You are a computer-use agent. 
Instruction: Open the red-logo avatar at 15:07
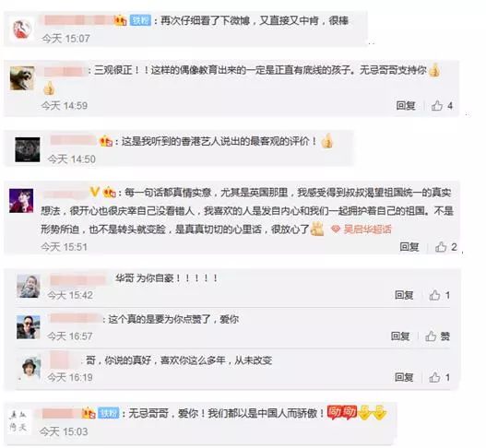22,29
